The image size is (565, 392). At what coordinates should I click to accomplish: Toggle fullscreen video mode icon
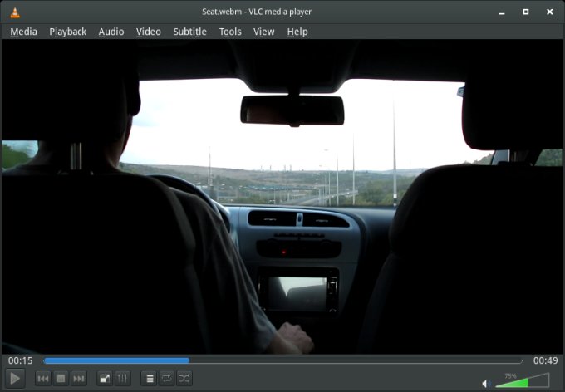[105, 379]
